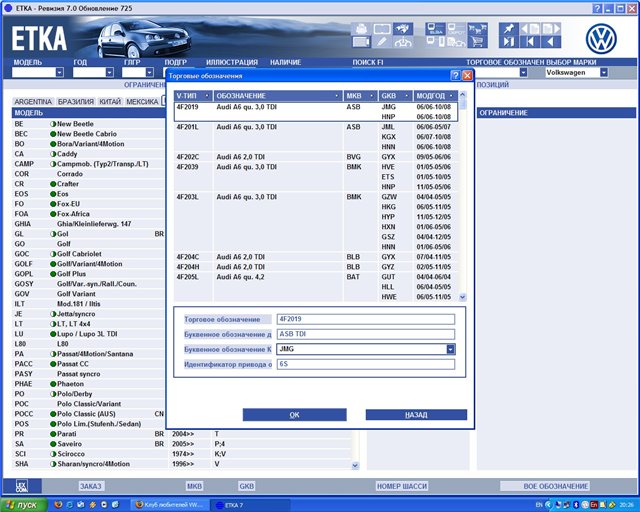This screenshot has width=640, height=512.
Task: Expand the JMG gearbox code combo box
Action: (450, 349)
